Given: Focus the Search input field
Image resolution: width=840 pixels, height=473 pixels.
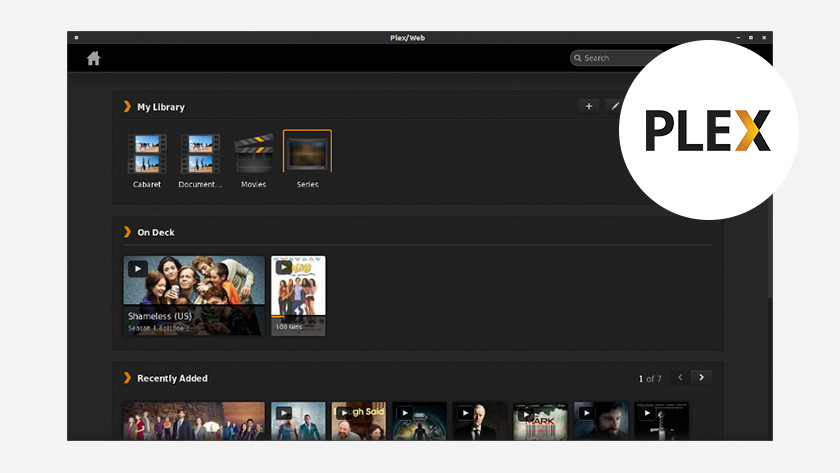Looking at the screenshot, I should coord(616,58).
